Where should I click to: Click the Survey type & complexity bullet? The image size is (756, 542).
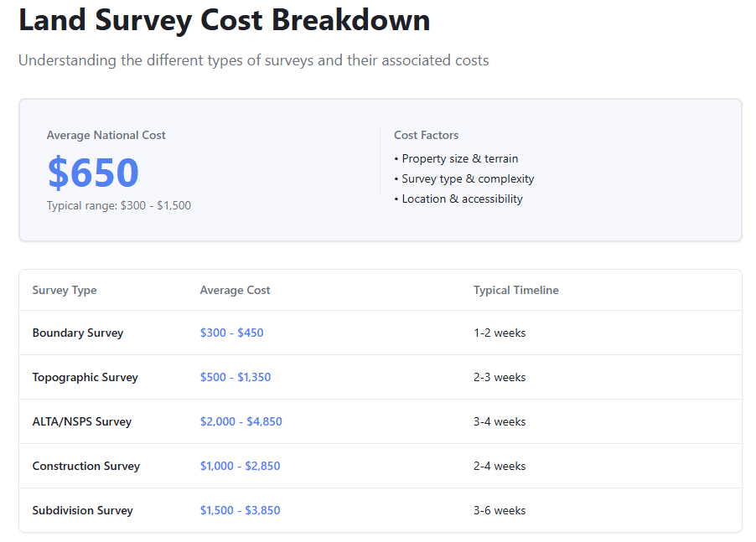tap(463, 178)
